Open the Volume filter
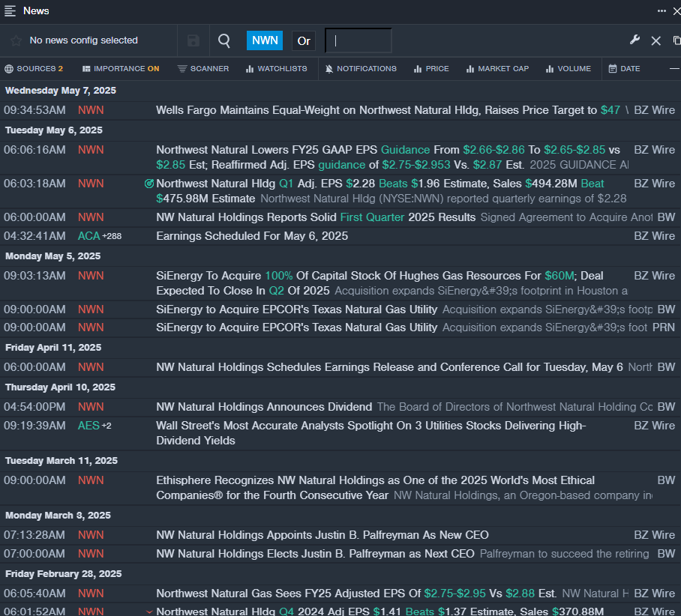681x616 pixels. pyautogui.click(x=568, y=69)
